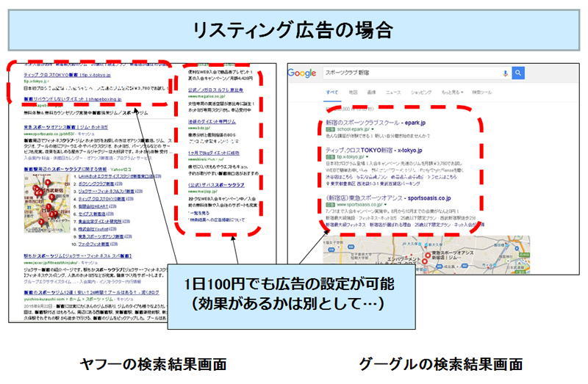Click 検索結果への広告掲載について link

click(x=217, y=220)
